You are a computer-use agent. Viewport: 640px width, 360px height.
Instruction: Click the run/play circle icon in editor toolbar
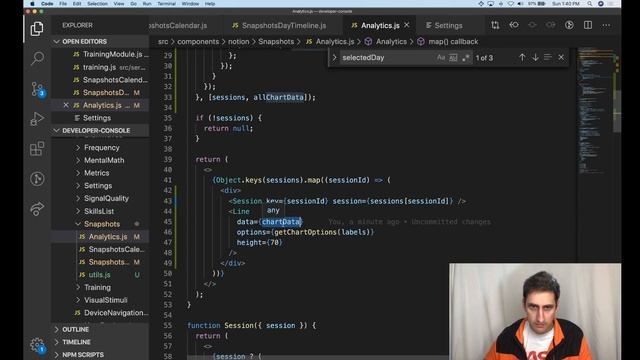click(569, 25)
